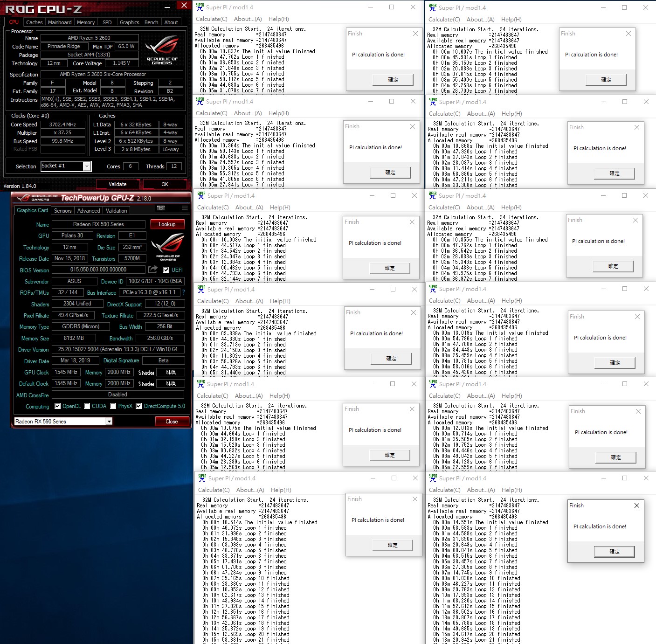Toggle the OpenCL computing checkbox
The image size is (656, 644).
57,406
